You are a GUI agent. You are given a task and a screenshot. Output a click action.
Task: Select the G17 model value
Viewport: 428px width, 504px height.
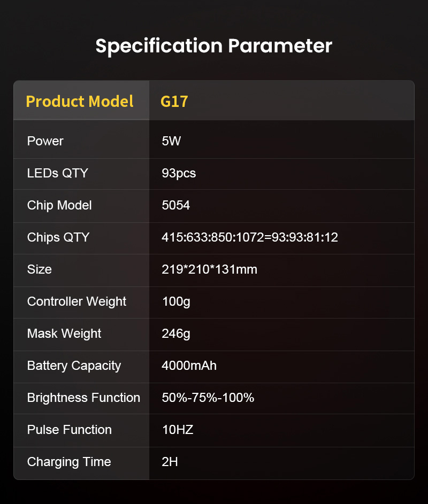174,101
